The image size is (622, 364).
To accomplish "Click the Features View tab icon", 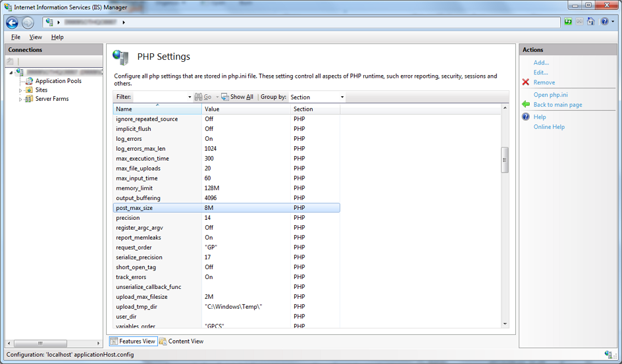I will [x=114, y=341].
